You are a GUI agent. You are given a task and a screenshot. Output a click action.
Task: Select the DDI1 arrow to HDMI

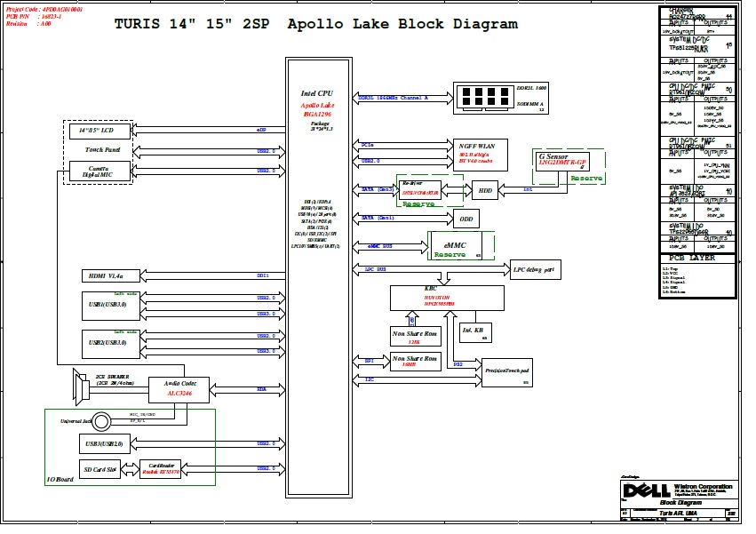211,276
